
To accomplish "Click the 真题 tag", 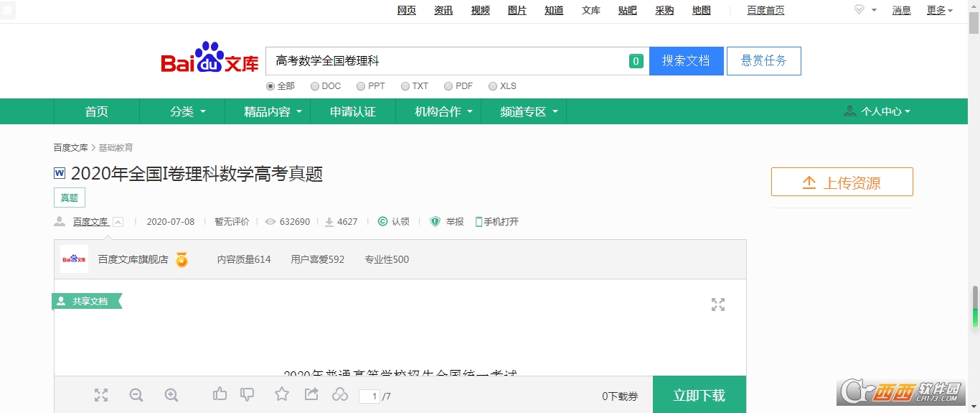I will coord(70,198).
